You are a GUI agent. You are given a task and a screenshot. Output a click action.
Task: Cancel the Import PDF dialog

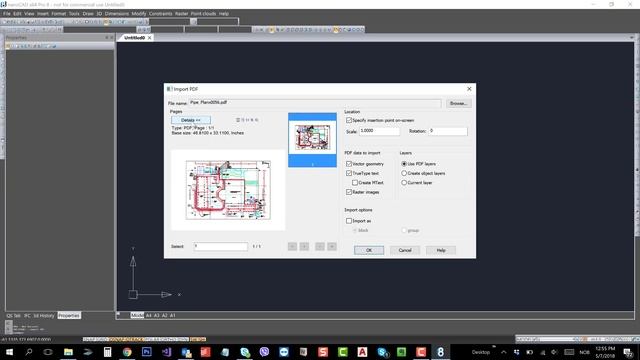pyautogui.click(x=405, y=250)
